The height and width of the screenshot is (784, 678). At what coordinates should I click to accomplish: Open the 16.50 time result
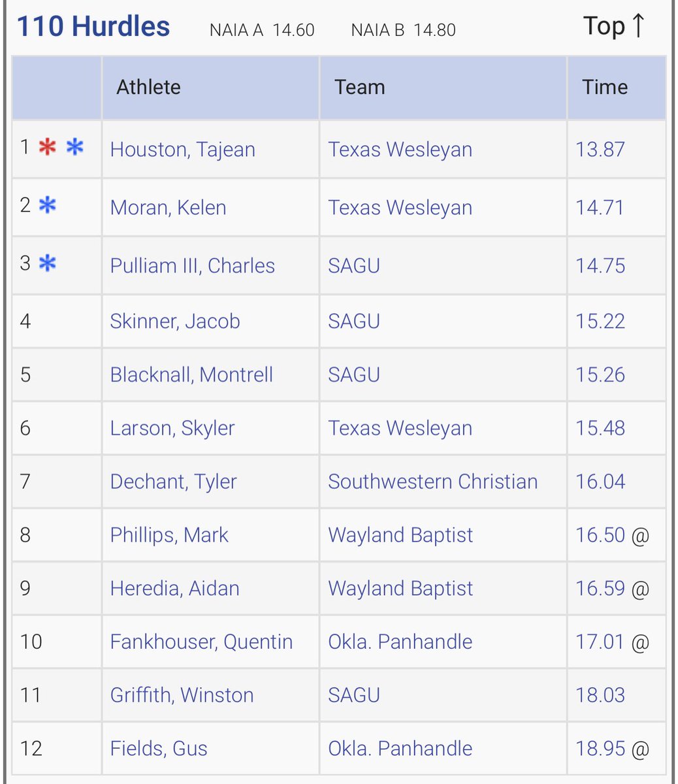[600, 535]
